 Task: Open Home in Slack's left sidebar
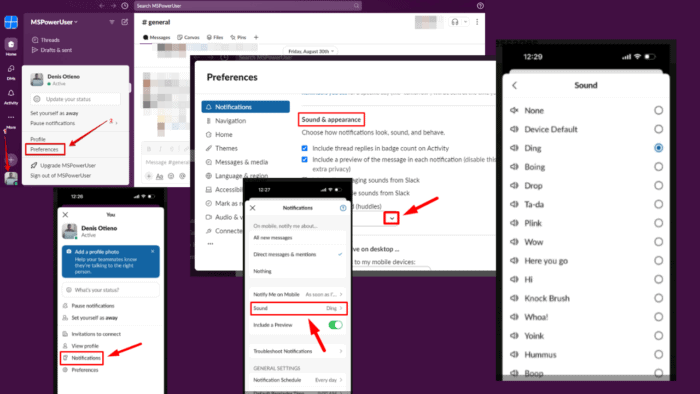click(x=11, y=46)
